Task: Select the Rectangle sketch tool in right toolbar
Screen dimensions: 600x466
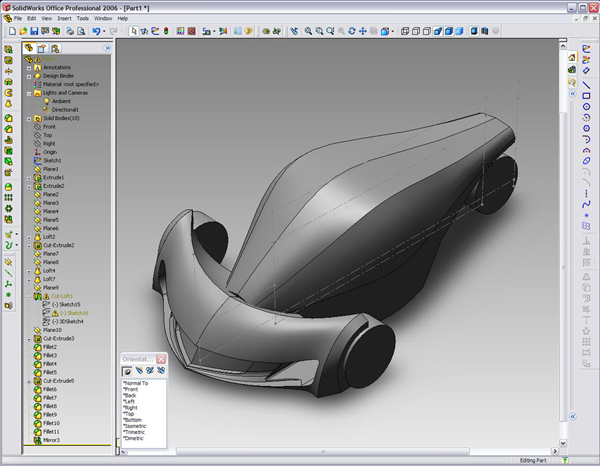Action: pyautogui.click(x=586, y=96)
